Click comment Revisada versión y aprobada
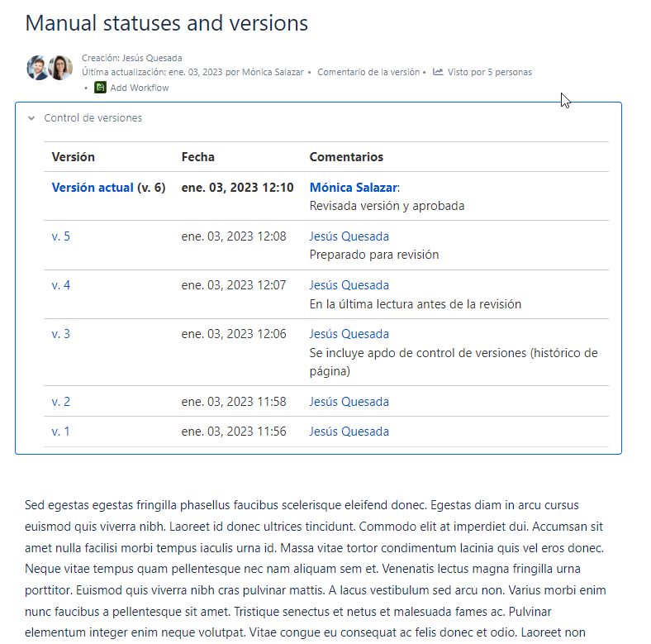Screen dimensions: 651x644 click(x=387, y=206)
